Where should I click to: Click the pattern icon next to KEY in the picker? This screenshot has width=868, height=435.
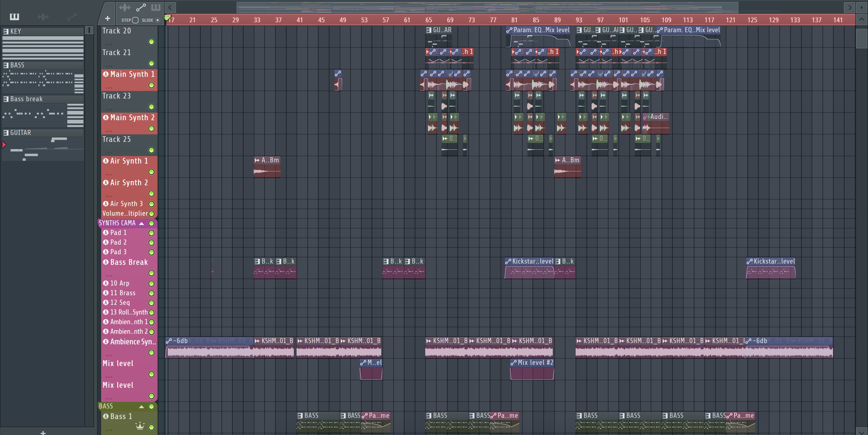[x=6, y=31]
